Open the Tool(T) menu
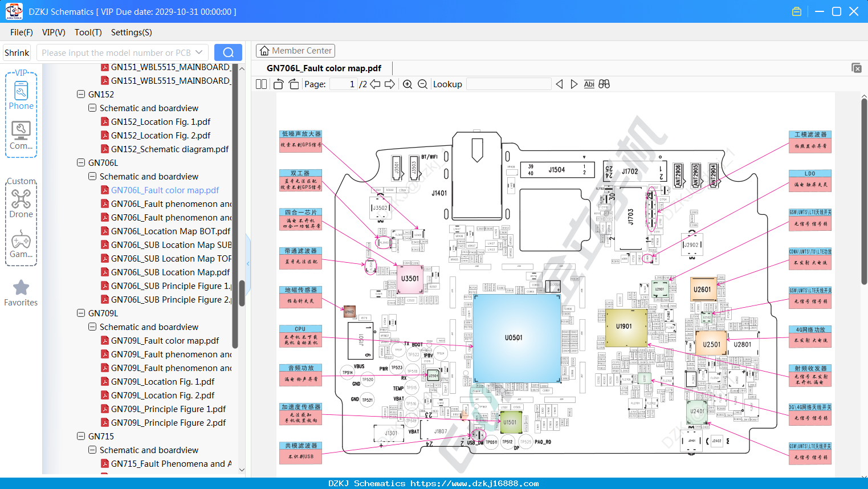868x489 pixels. (88, 32)
